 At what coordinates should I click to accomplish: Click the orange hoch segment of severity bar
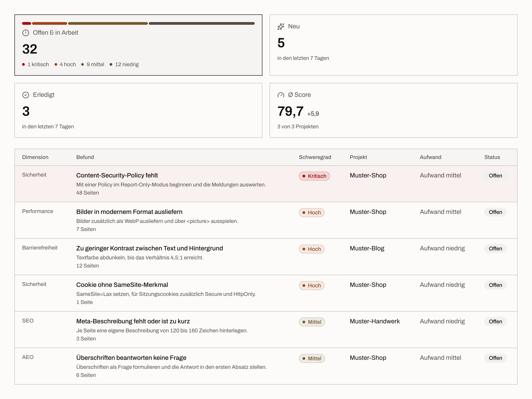coord(50,24)
